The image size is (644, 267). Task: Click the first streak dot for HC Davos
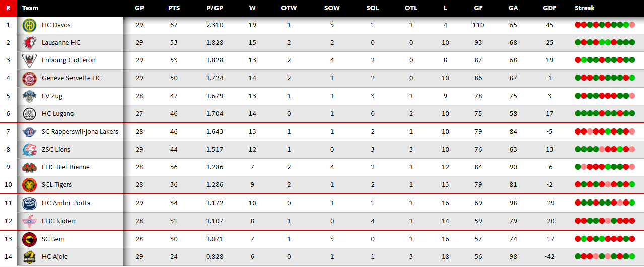pyautogui.click(x=578, y=25)
